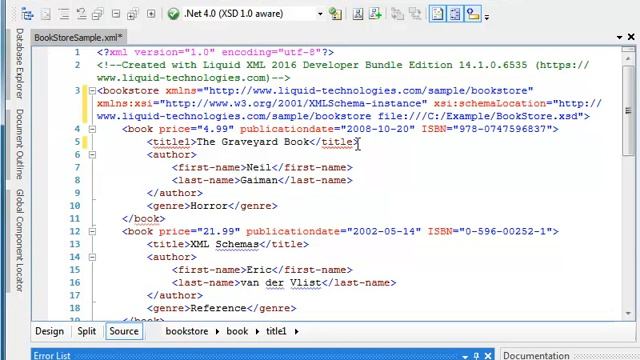Click the toolbar icon left of stacked-windows icon
640x360 pixels.
pyautogui.click(x=81, y=14)
